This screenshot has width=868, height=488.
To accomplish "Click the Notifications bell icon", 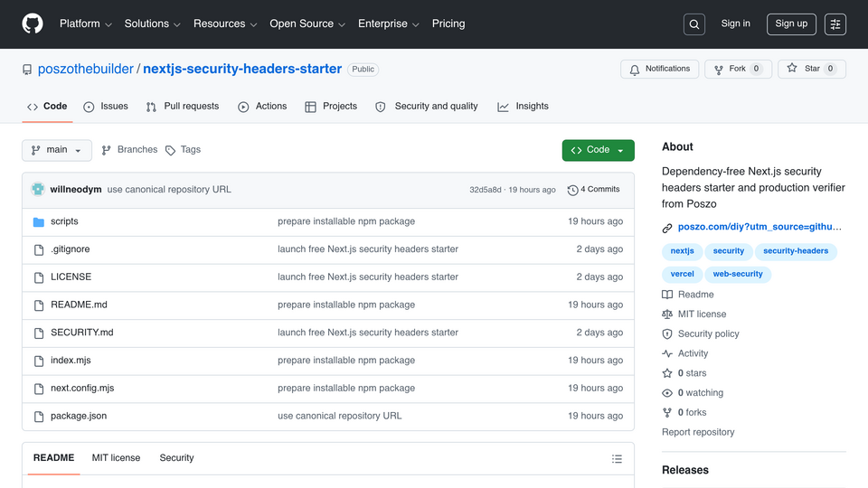I will (635, 70).
